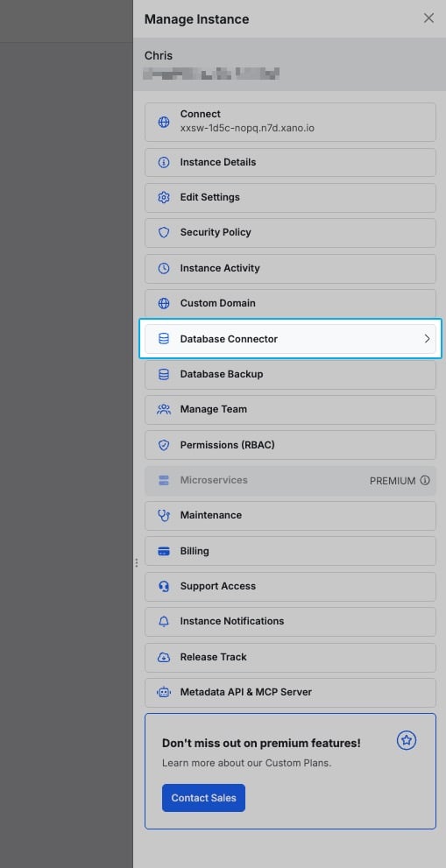Screen dimensions: 446x868
Task: Click the cloud icon for Release Track
Action: tap(164, 657)
